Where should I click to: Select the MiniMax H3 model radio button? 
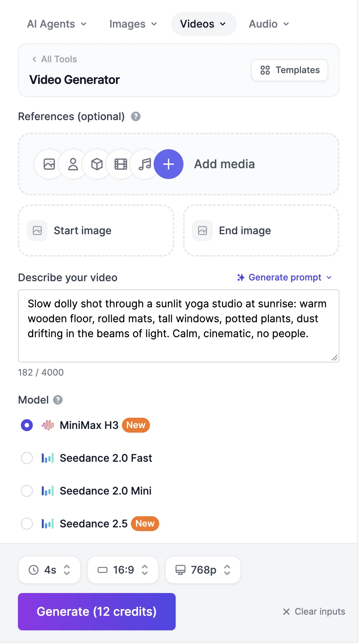click(x=27, y=425)
